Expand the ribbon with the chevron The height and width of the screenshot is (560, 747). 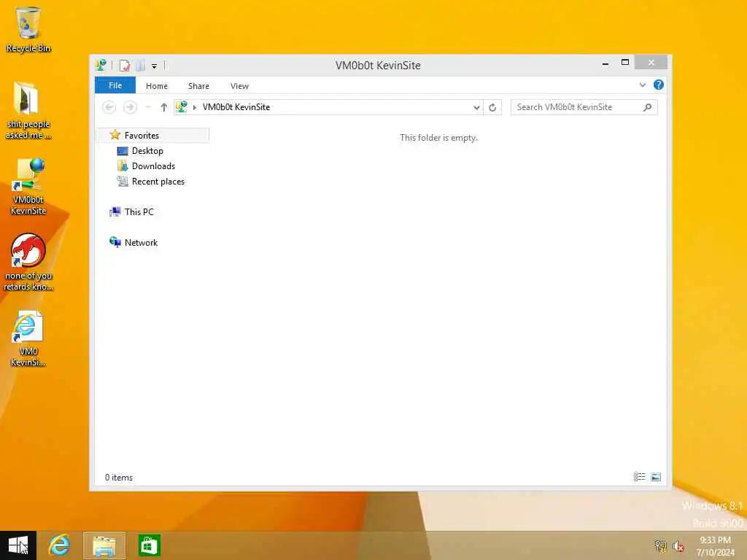tap(643, 85)
